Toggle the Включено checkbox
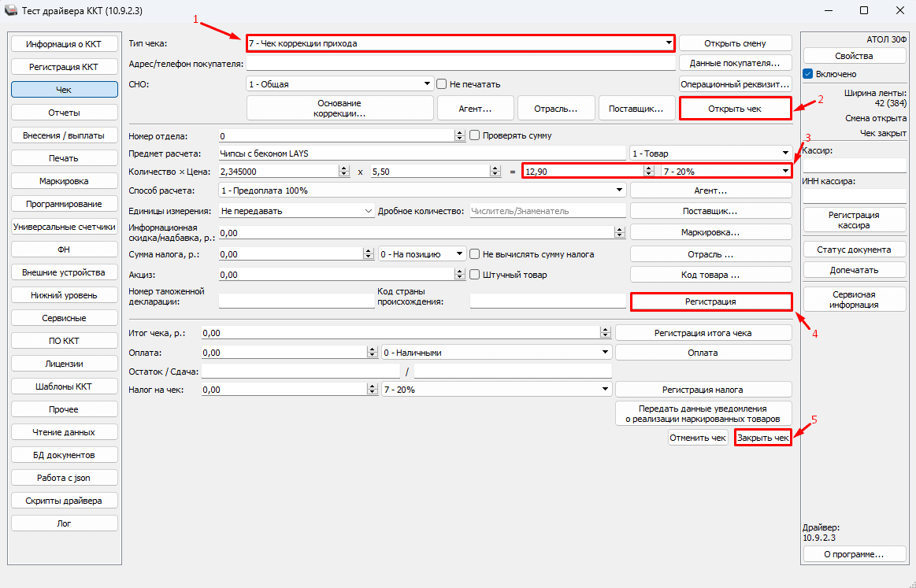This screenshot has height=588, width=916. 807,73
